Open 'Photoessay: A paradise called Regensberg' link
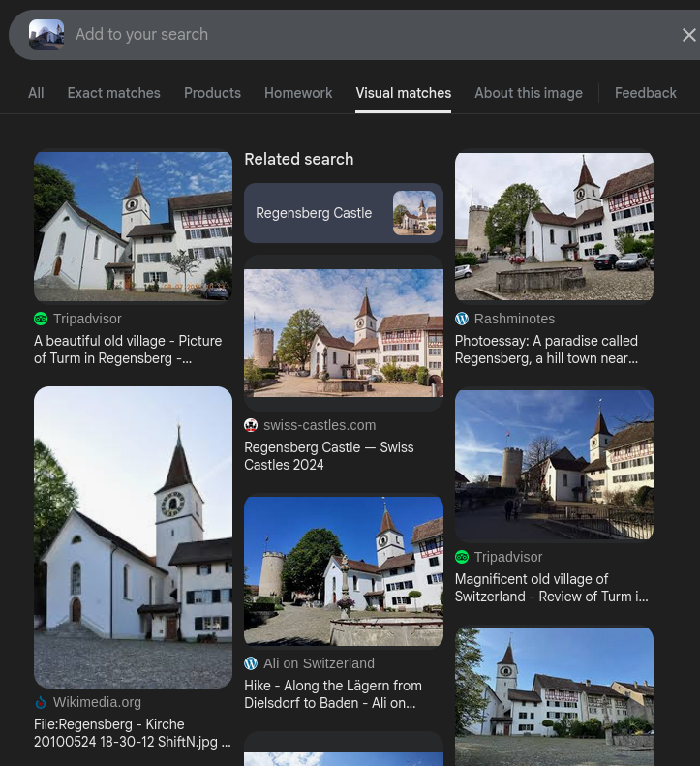 546,350
